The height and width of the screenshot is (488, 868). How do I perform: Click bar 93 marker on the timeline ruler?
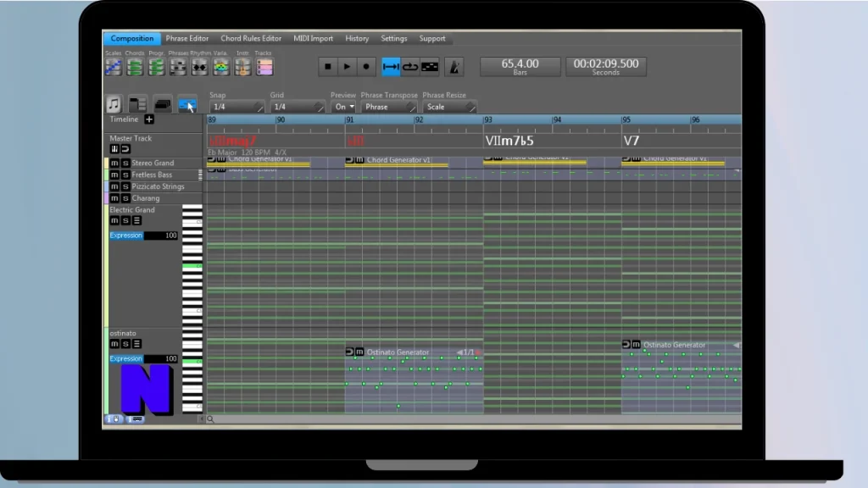click(488, 120)
